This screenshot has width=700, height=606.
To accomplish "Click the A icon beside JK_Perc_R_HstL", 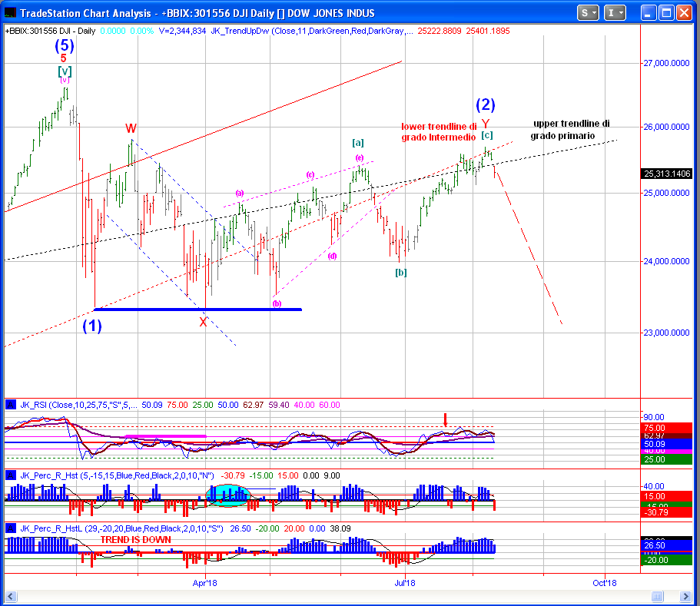I will pyautogui.click(x=11, y=528).
